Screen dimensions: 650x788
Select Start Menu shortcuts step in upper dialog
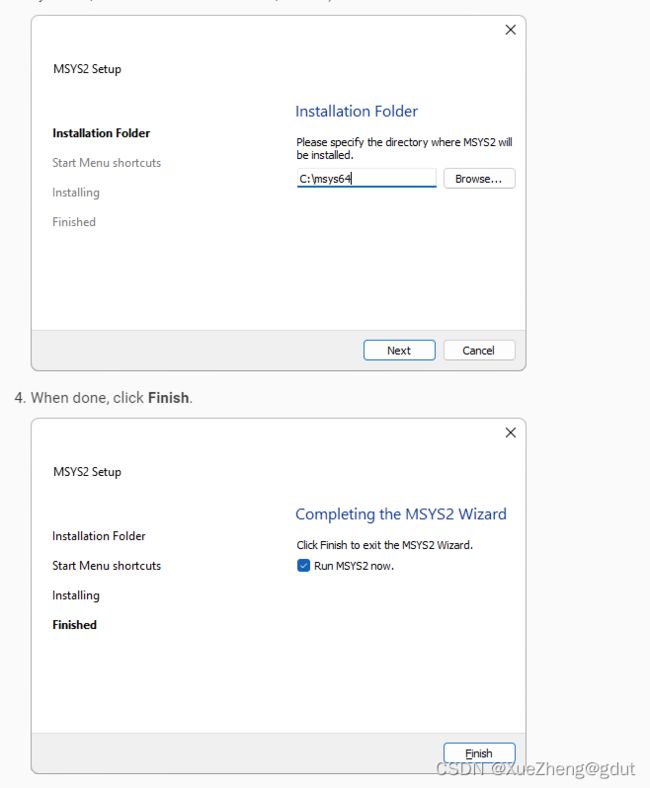(106, 163)
